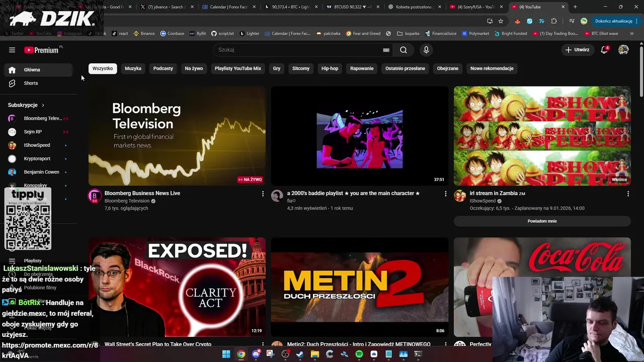Select the Podcasty filter chip
This screenshot has height=362, width=644.
[163, 68]
